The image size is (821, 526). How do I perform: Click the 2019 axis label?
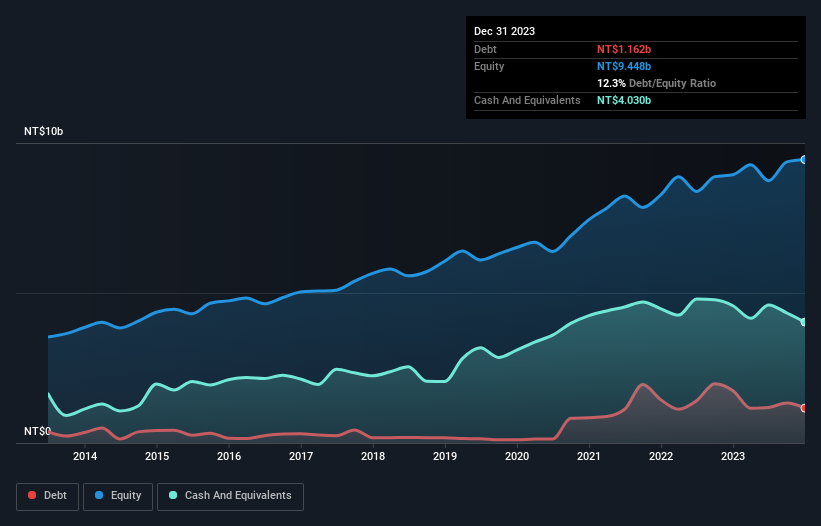pos(445,456)
